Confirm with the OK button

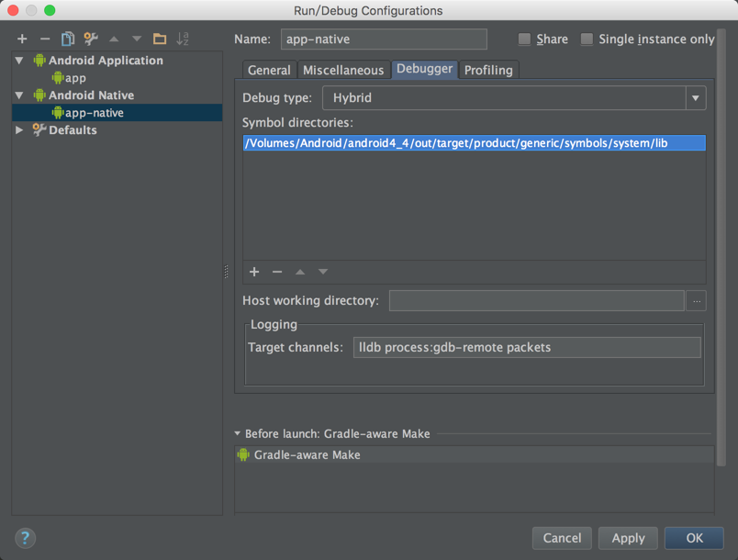tap(694, 538)
